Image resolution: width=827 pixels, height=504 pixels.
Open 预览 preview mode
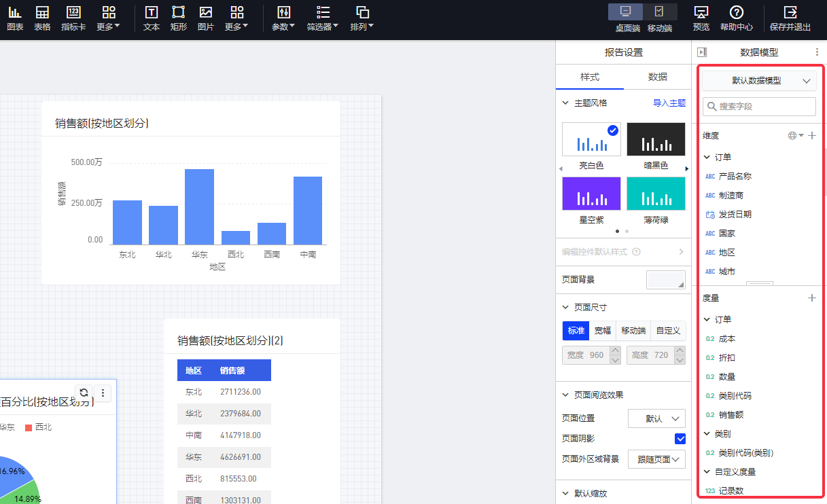(701, 18)
